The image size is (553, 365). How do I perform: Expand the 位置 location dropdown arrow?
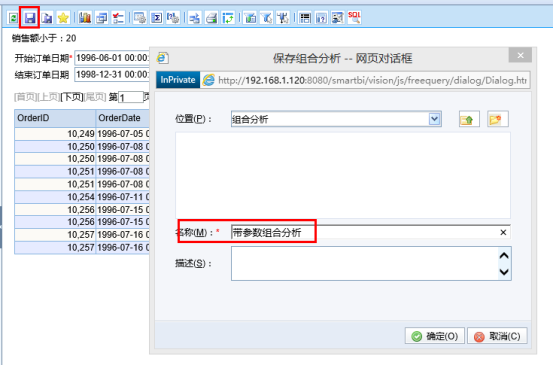[434, 119]
